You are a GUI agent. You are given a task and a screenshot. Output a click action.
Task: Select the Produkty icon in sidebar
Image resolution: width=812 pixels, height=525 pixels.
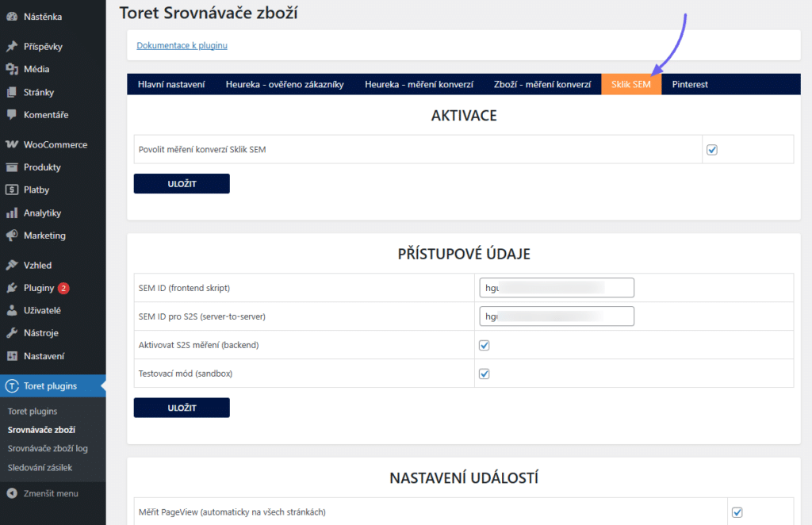(x=10, y=167)
